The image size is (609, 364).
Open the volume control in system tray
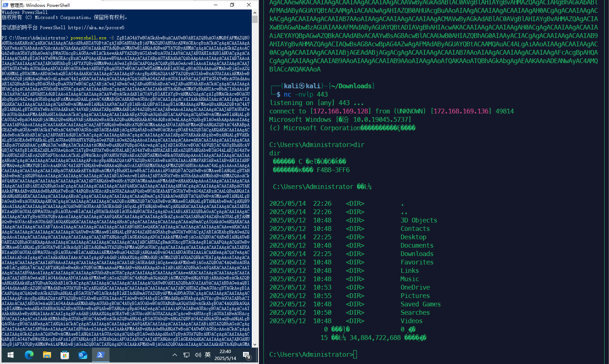[198, 355]
